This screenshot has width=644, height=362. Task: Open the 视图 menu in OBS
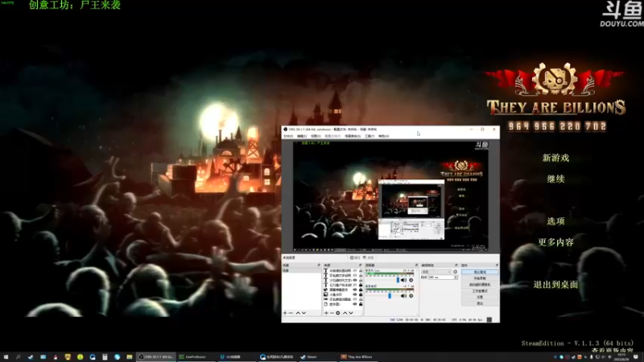(316, 136)
